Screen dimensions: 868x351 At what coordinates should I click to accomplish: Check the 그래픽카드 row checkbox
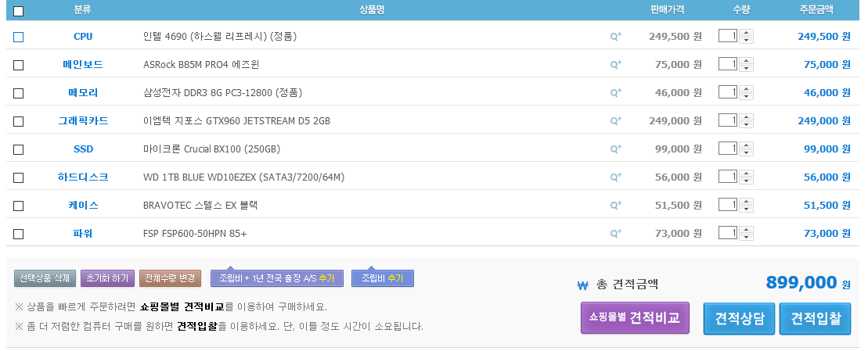tap(18, 121)
